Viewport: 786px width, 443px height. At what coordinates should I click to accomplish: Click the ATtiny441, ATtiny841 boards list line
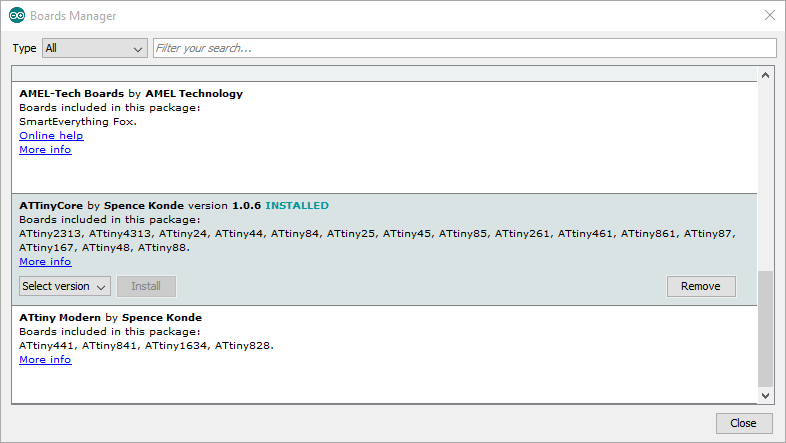coord(146,346)
